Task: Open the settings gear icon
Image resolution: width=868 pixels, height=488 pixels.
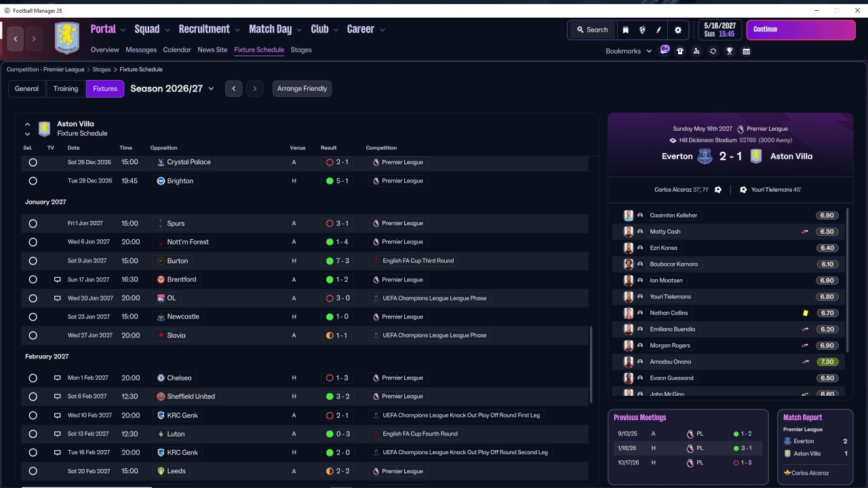Action: (x=678, y=30)
